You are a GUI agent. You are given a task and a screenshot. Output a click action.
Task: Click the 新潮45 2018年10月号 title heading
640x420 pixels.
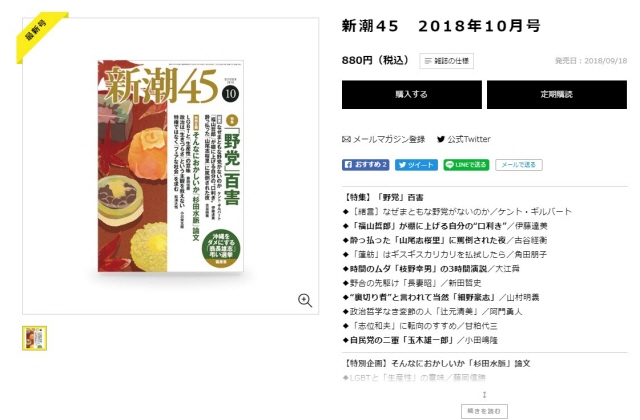(441, 26)
